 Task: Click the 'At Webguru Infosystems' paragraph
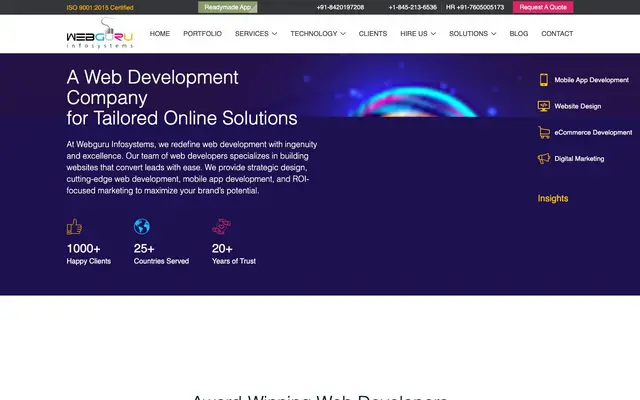(192, 167)
